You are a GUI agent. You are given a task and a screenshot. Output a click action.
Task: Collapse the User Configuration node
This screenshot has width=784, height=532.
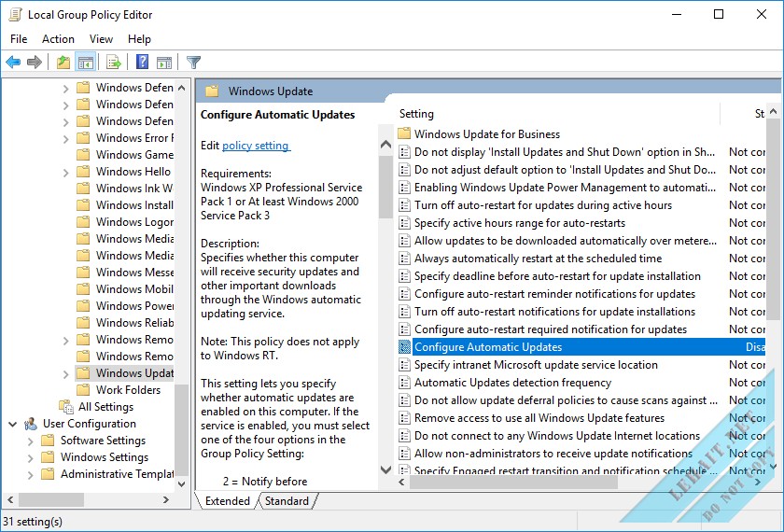click(x=12, y=424)
